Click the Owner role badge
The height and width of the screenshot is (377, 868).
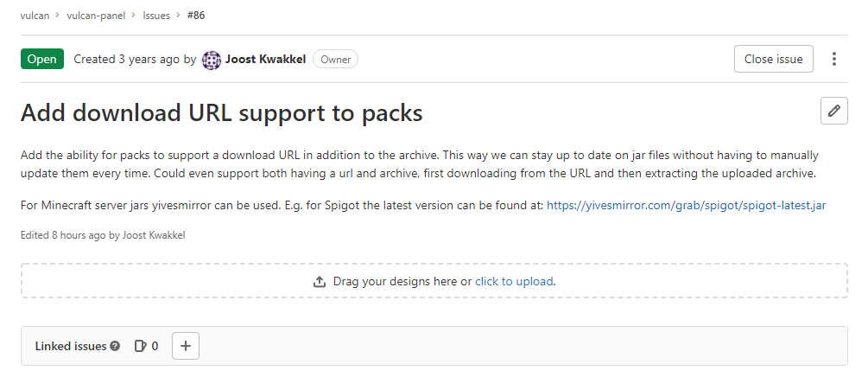pyautogui.click(x=335, y=60)
